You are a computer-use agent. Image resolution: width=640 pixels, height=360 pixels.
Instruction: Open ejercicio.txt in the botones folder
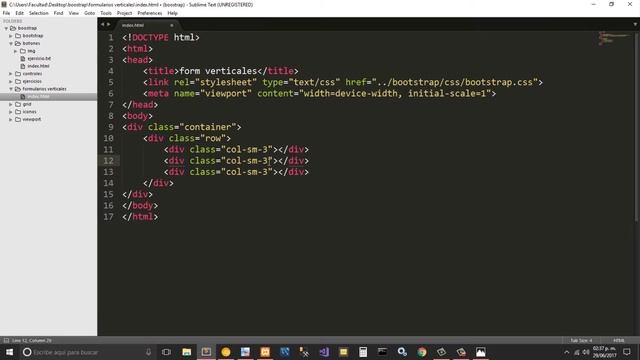tap(39, 58)
